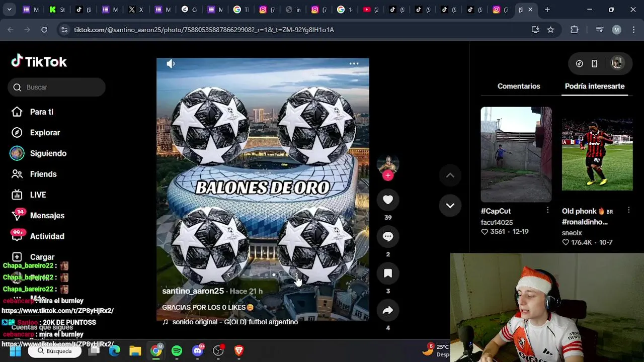The image size is (644, 362).
Task: Click the TikTok logo to go home
Action: (x=39, y=61)
